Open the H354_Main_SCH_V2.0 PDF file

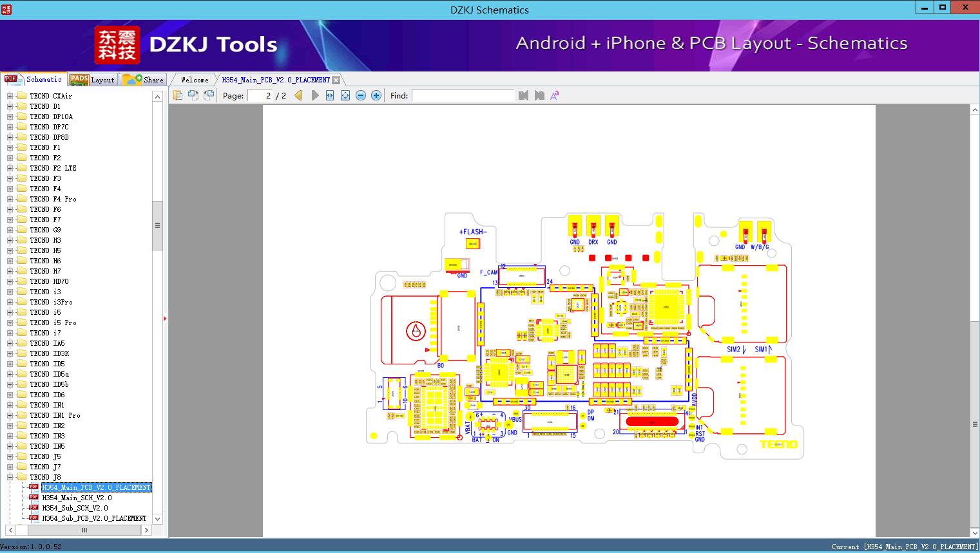(x=77, y=498)
